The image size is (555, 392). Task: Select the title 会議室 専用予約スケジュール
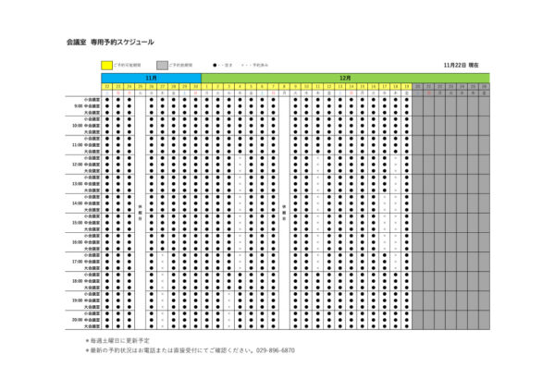click(110, 43)
